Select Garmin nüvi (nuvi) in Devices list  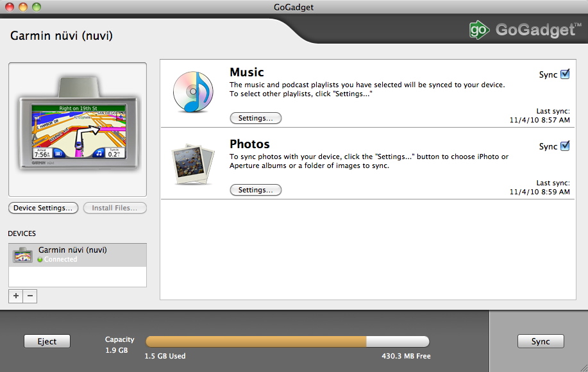(x=78, y=255)
